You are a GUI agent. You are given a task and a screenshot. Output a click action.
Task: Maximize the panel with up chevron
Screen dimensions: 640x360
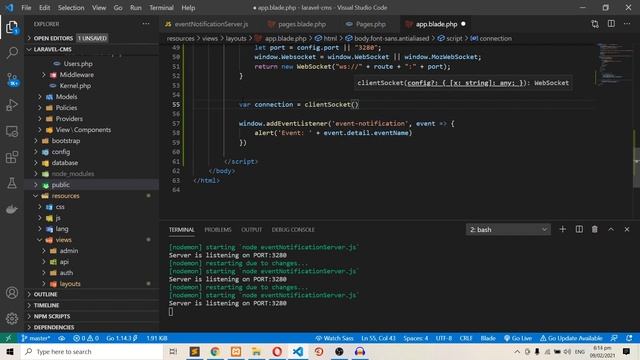(x=611, y=229)
